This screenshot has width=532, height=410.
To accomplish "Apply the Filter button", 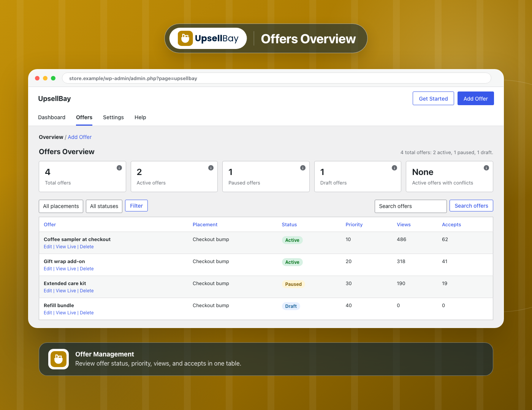I will tap(136, 206).
